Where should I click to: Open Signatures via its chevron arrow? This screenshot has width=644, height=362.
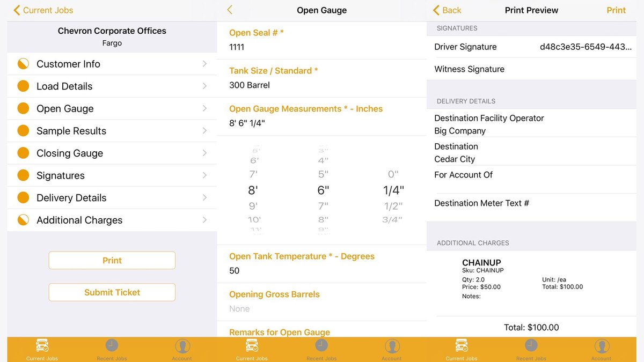pyautogui.click(x=205, y=175)
